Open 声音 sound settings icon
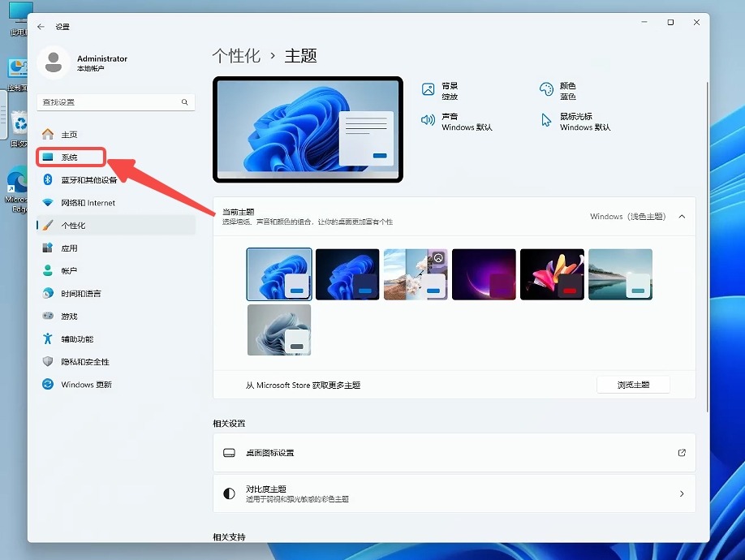745x560 pixels. pyautogui.click(x=428, y=121)
